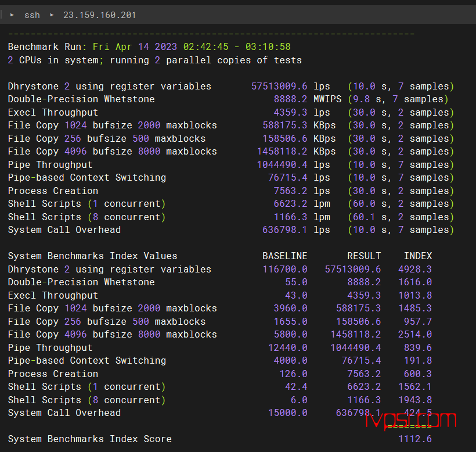Select the Process Creation index 600.3
This screenshot has height=452, width=476.
(418, 374)
